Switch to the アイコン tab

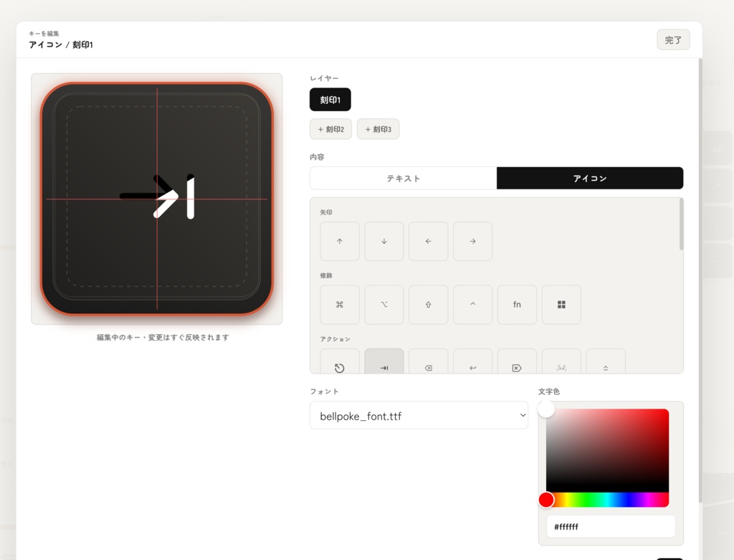pos(590,179)
